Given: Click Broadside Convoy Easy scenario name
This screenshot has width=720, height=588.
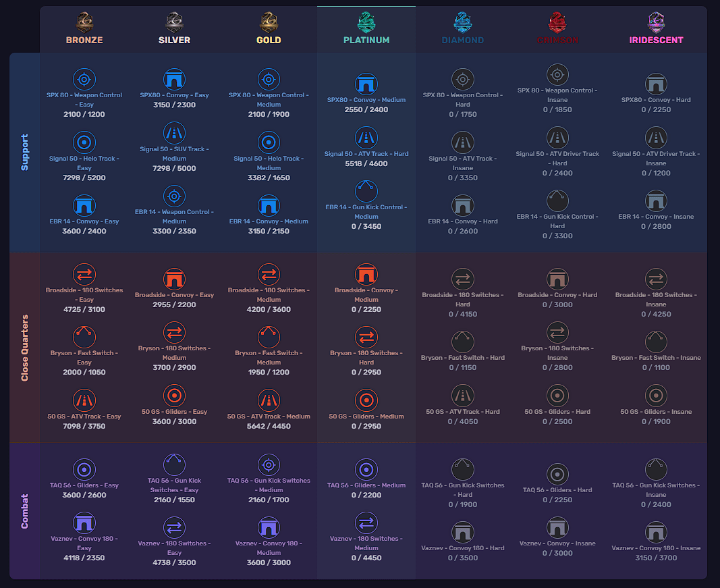Looking at the screenshot, I should 174,295.
